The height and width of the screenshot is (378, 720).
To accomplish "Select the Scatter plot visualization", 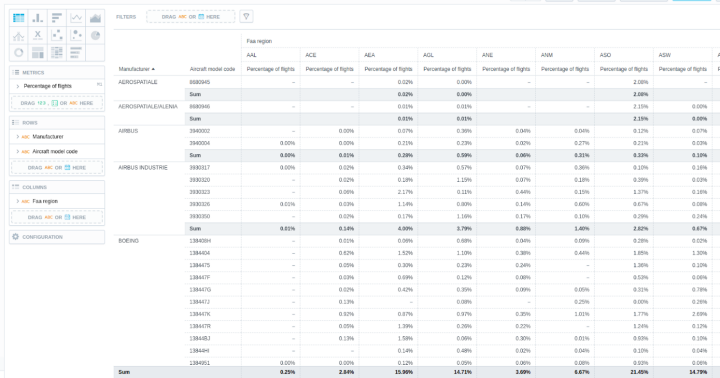I will pos(57,35).
